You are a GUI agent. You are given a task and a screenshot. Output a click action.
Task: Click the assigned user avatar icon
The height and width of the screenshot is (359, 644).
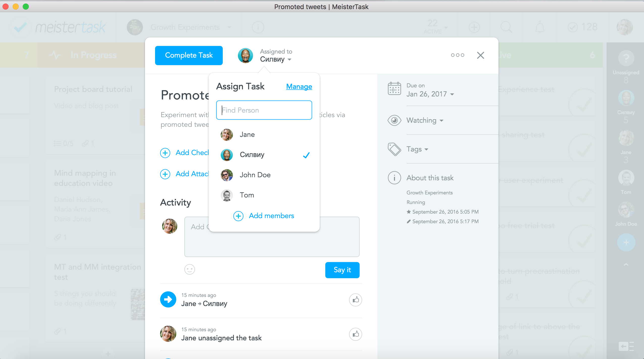pos(246,55)
